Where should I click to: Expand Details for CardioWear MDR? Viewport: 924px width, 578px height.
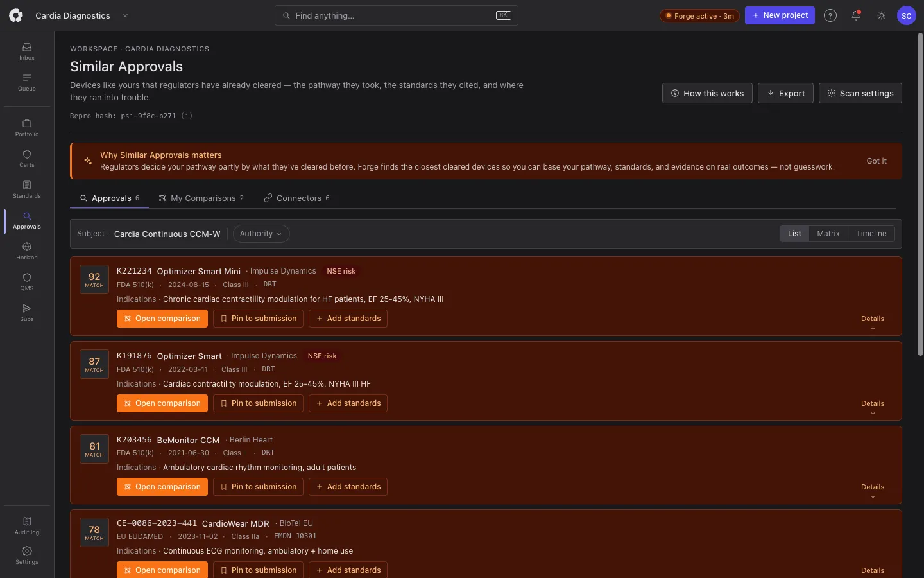[x=873, y=570]
